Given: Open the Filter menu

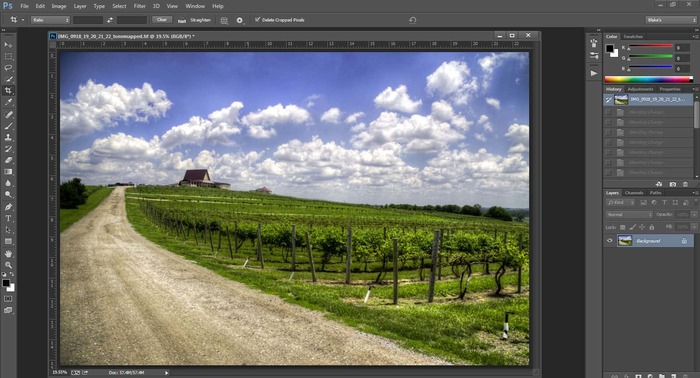Looking at the screenshot, I should point(140,6).
